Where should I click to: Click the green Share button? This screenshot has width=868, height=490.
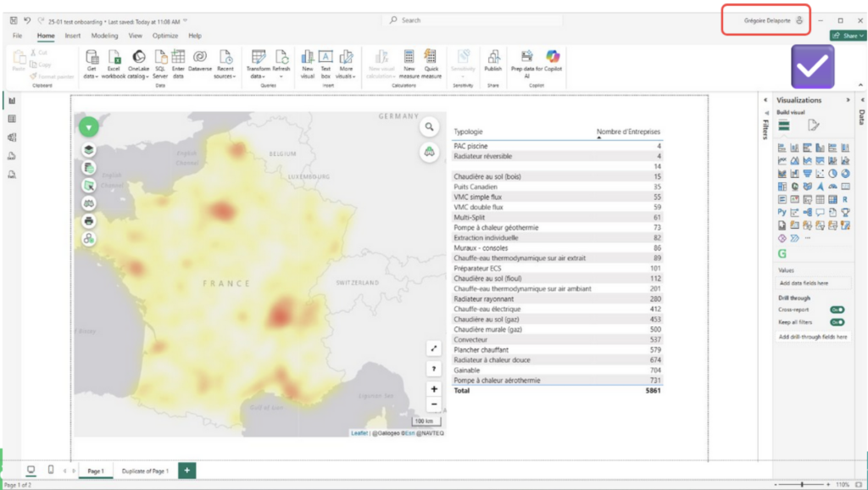[845, 36]
